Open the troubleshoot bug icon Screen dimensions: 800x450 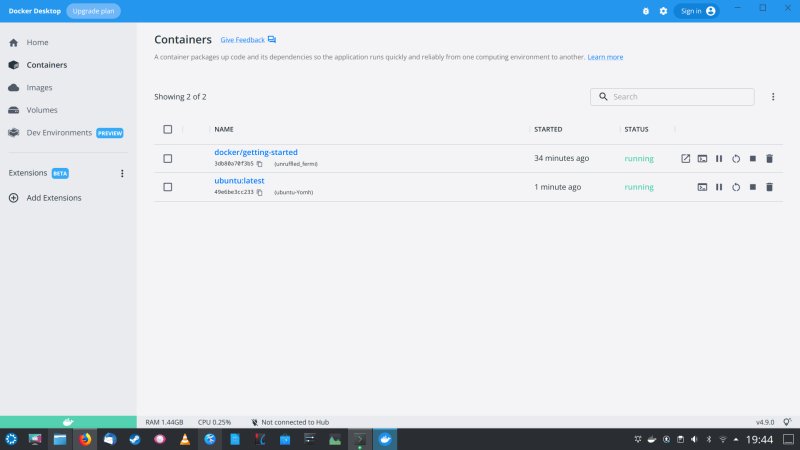tap(646, 11)
